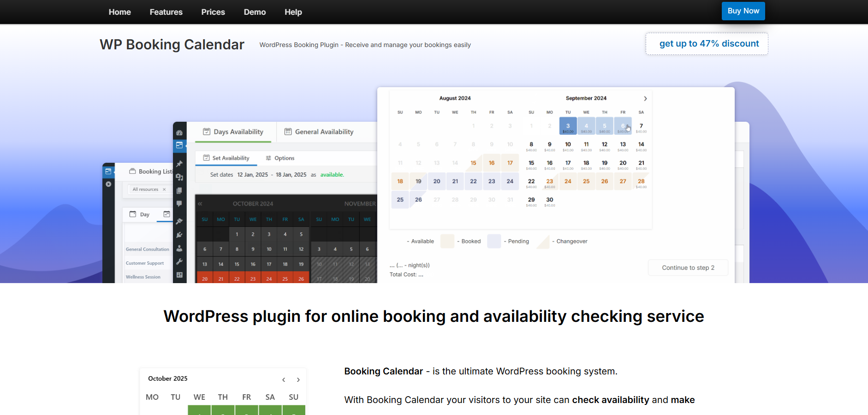The image size is (868, 415).
Task: Click the play circle icon in left sidebar
Action: [x=108, y=184]
